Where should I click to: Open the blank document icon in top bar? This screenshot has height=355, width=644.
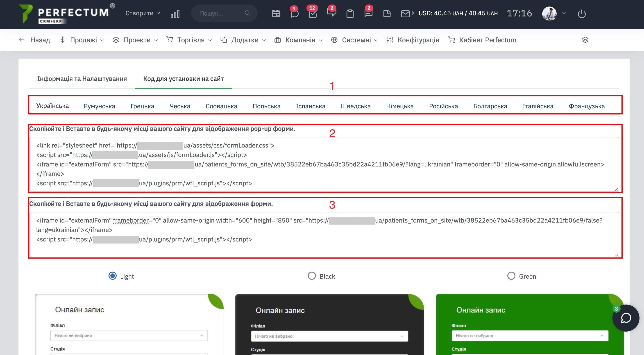point(387,14)
